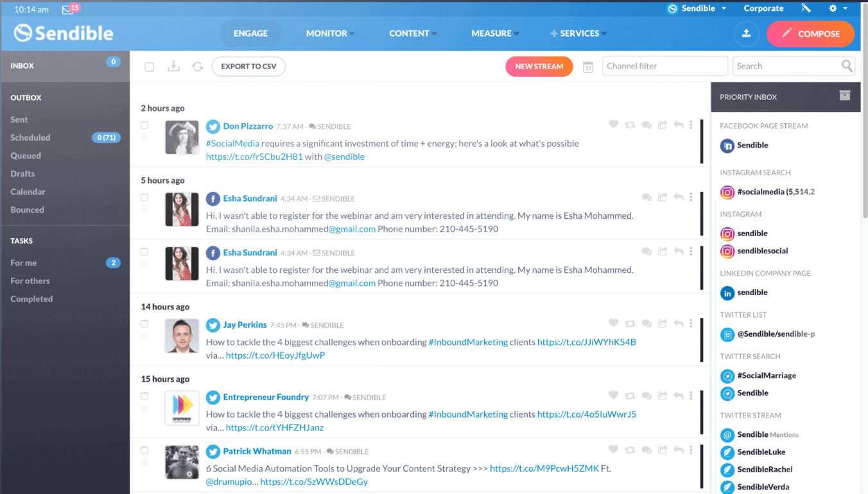Screen dimensions: 868x494
Task: Click Export to CSV
Action: pos(248,66)
